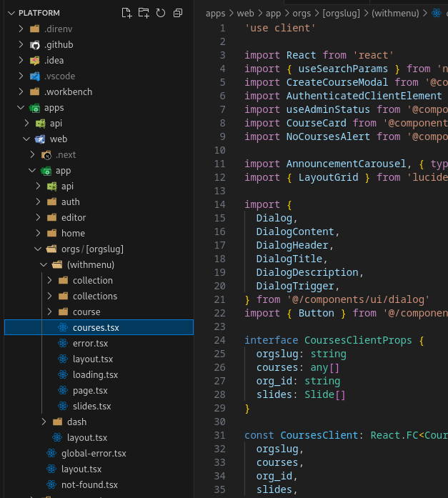The height and width of the screenshot is (498, 448).
Task: Collapse the PLATFORM root section
Action: coord(11,13)
